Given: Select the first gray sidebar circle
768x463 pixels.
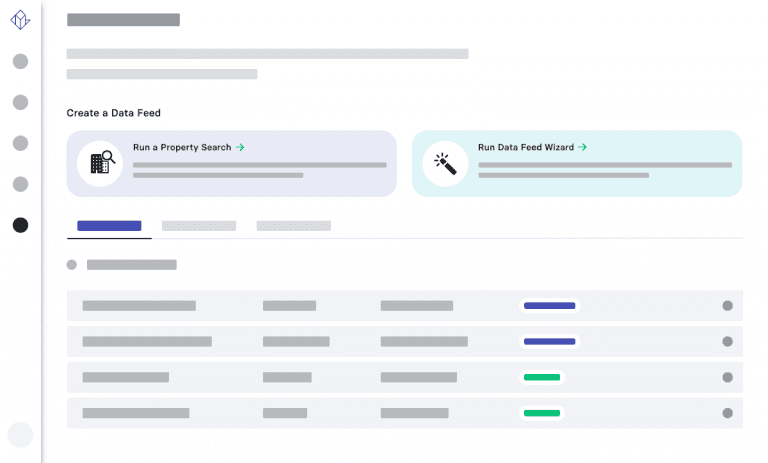Looking at the screenshot, I should tap(20, 62).
